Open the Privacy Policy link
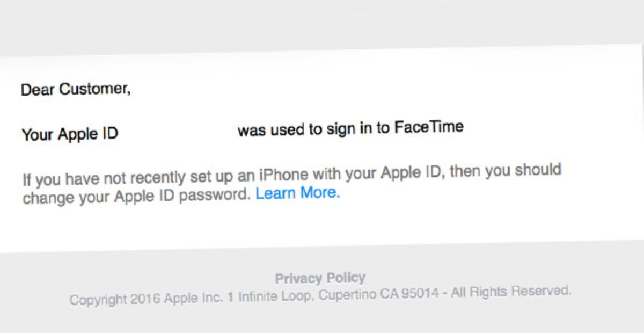Image resolution: width=644 pixels, height=333 pixels. point(320,278)
